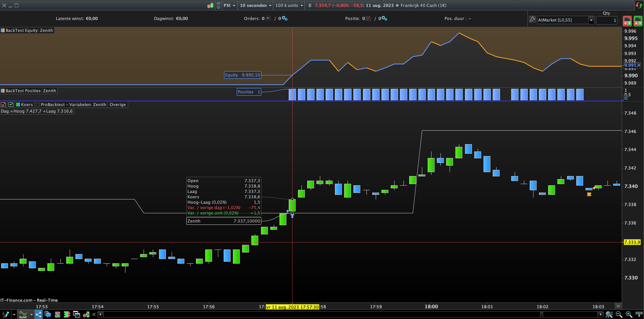Image resolution: width=644 pixels, height=319 pixels.
Task: Zoom in the time axis
Action: tap(629, 314)
